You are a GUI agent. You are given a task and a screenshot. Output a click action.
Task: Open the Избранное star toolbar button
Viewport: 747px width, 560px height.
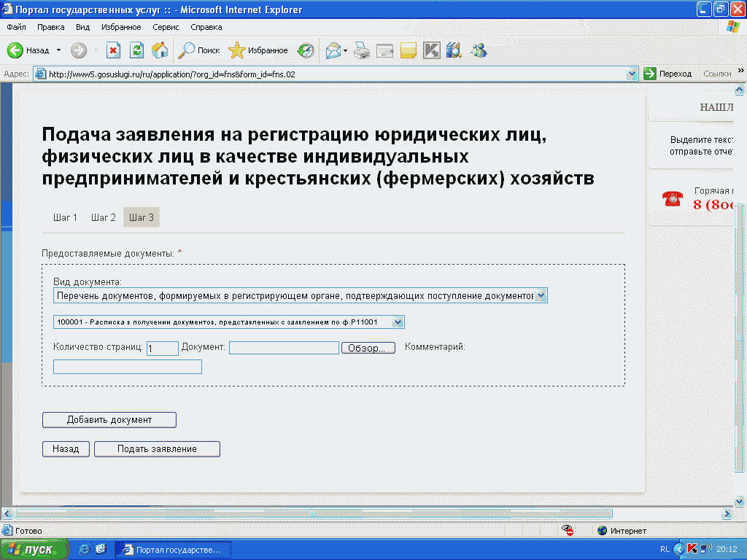click(258, 50)
